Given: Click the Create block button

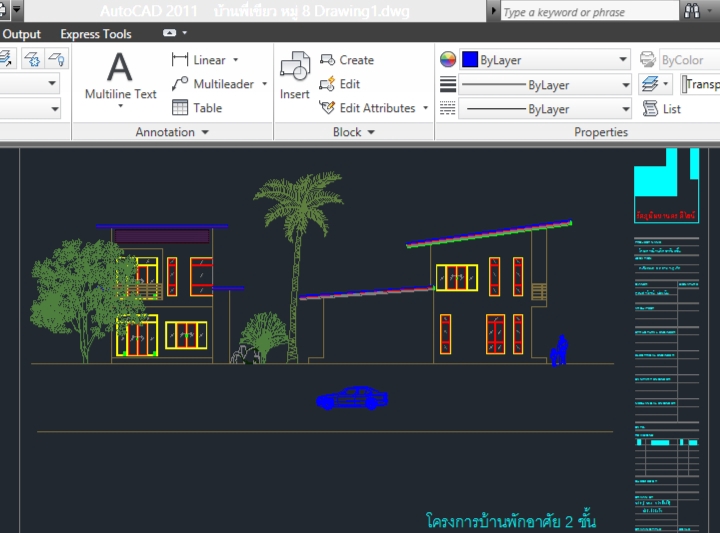Looking at the screenshot, I should coord(347,60).
